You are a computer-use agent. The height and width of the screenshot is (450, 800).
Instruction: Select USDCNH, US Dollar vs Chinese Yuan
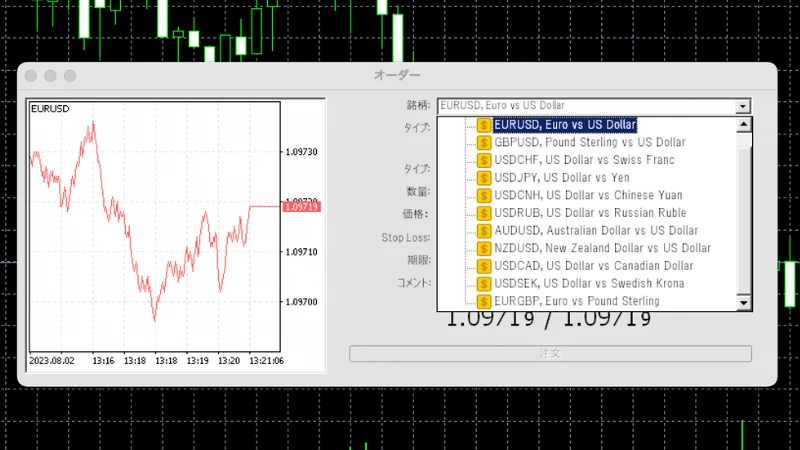click(588, 195)
